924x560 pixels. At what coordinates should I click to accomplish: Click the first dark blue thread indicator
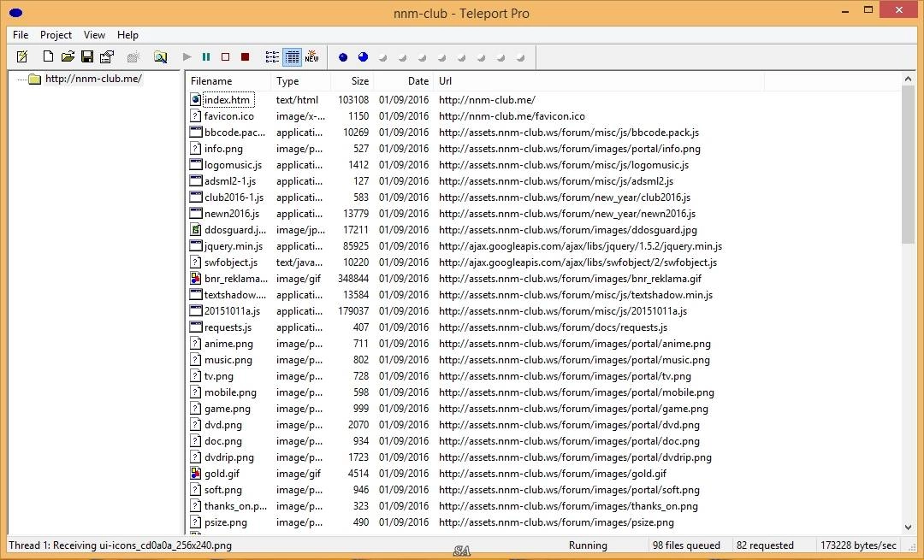pyautogui.click(x=343, y=57)
